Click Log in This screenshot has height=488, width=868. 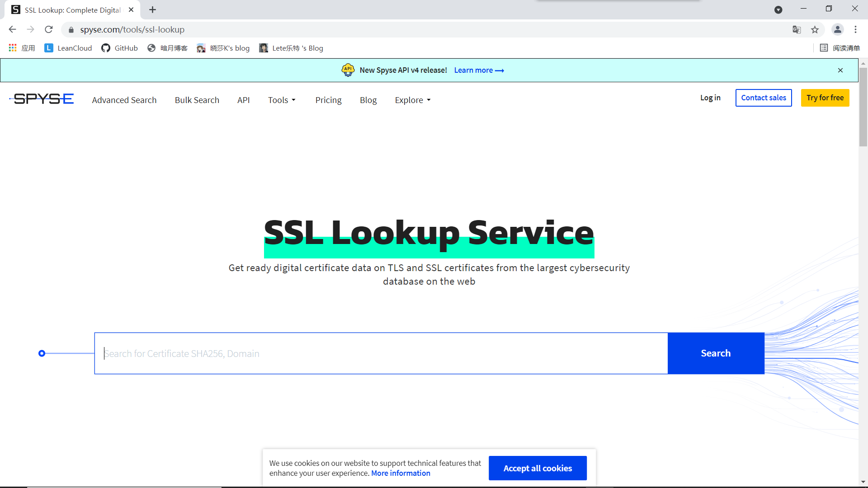[710, 98]
